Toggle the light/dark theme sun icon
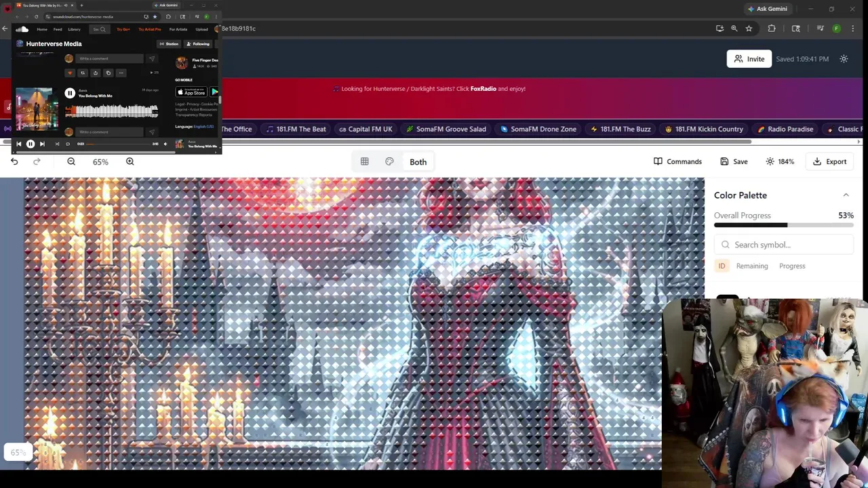Image resolution: width=868 pixels, height=488 pixels. pyautogui.click(x=844, y=59)
